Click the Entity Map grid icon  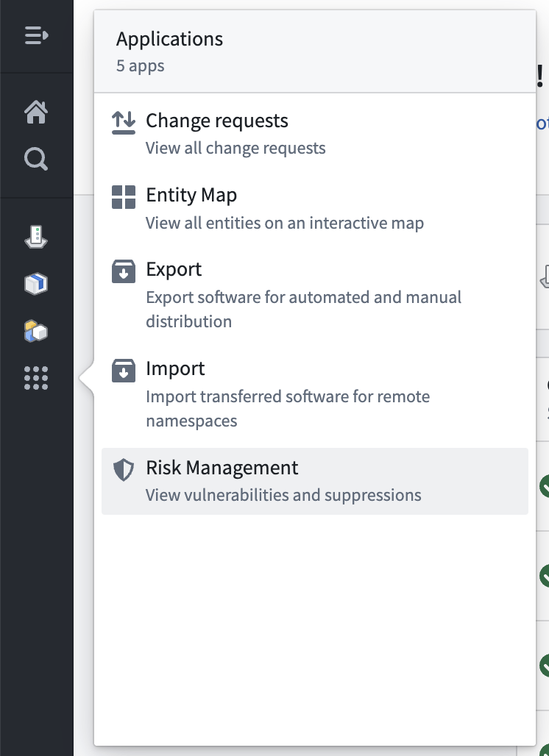(x=124, y=197)
